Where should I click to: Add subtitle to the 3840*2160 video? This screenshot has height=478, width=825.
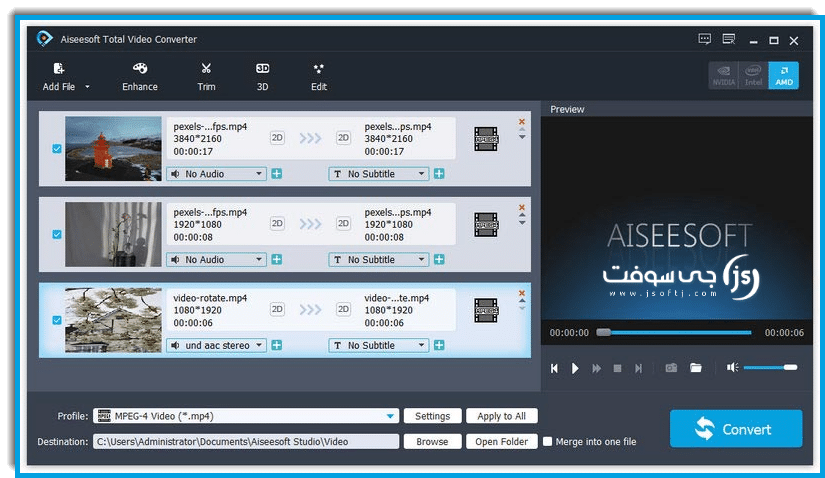point(439,174)
